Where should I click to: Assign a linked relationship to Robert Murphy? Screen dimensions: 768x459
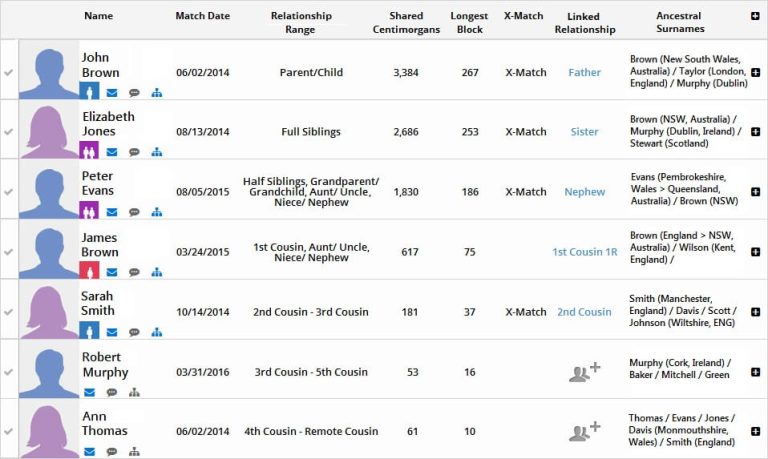584,373
